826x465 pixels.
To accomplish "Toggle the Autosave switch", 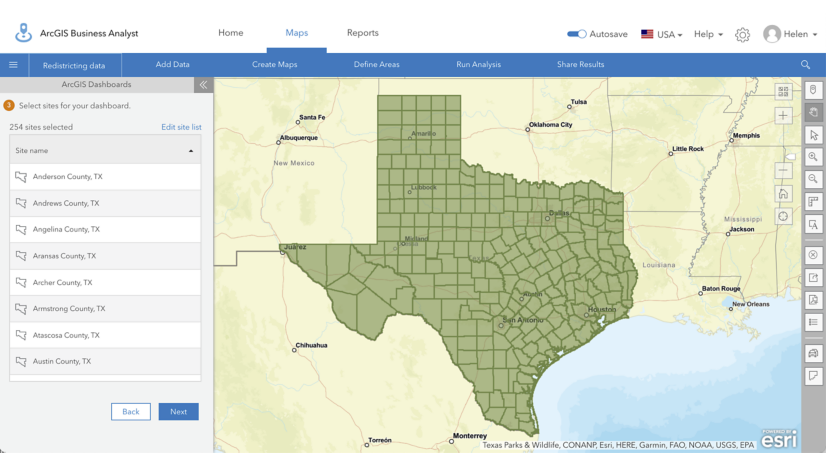I will click(x=576, y=34).
